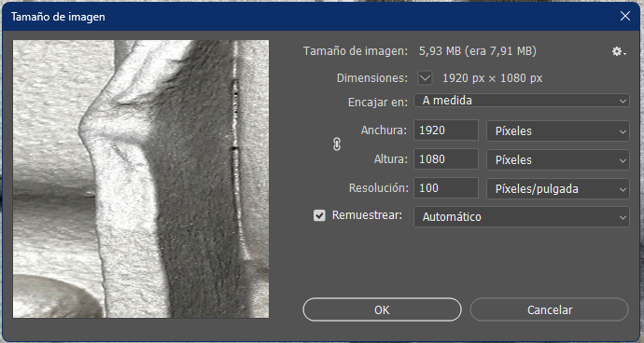Open the Altura units Píxeles dropdown
The image size is (644, 343).
[558, 159]
